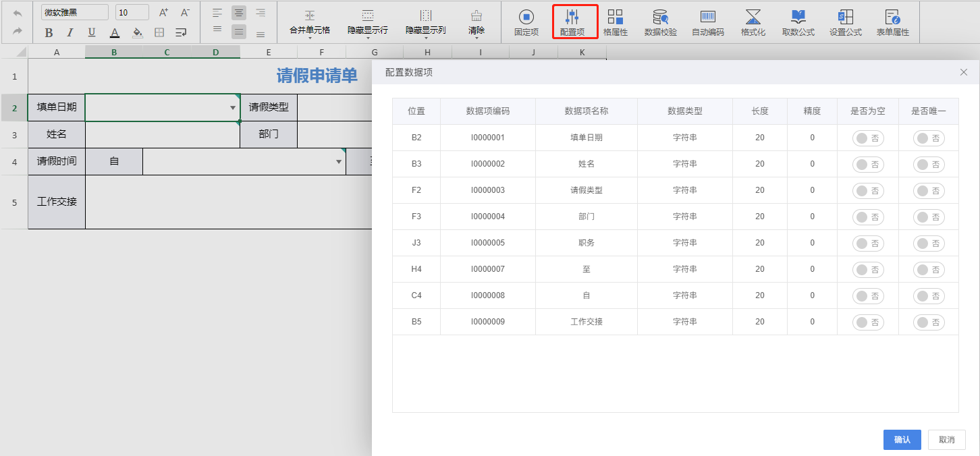This screenshot has width=980, height=456.
Task: Center text horizontally
Action: coord(239,13)
